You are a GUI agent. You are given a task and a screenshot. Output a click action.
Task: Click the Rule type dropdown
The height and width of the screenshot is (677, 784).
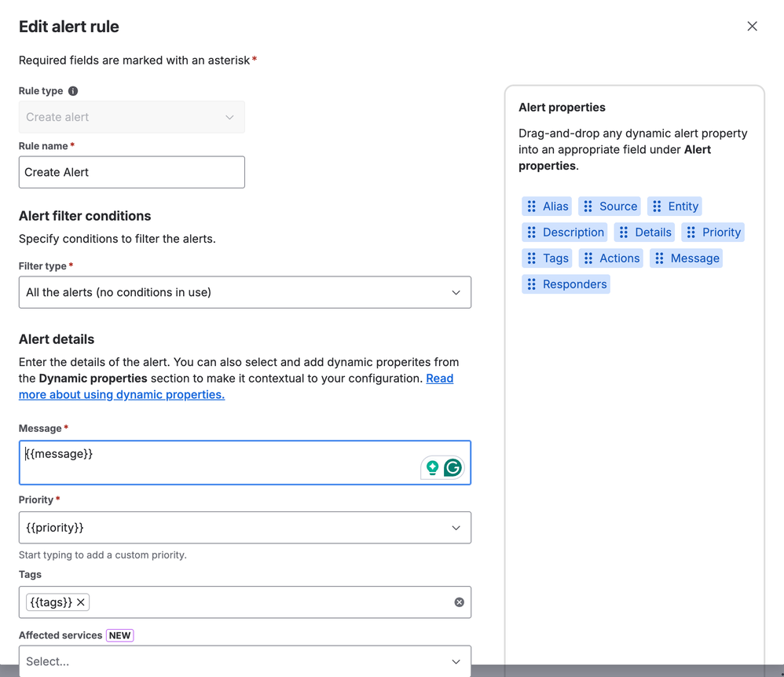(229, 116)
